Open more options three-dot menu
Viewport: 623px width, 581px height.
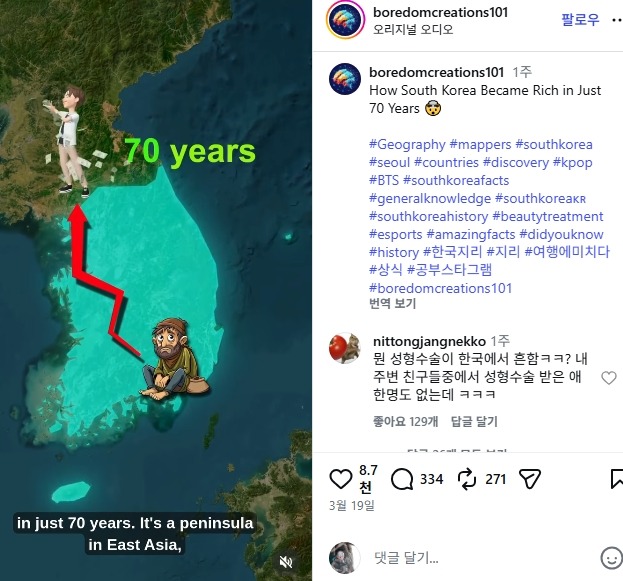(x=617, y=20)
